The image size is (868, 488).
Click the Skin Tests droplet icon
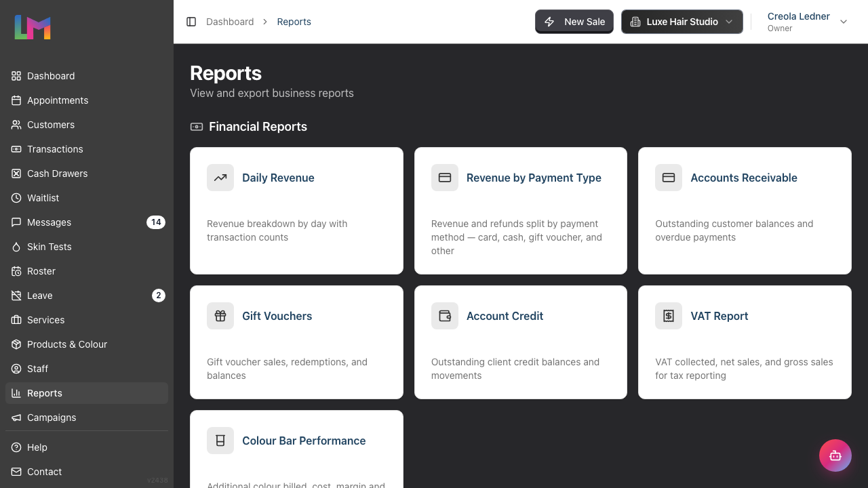coord(16,247)
